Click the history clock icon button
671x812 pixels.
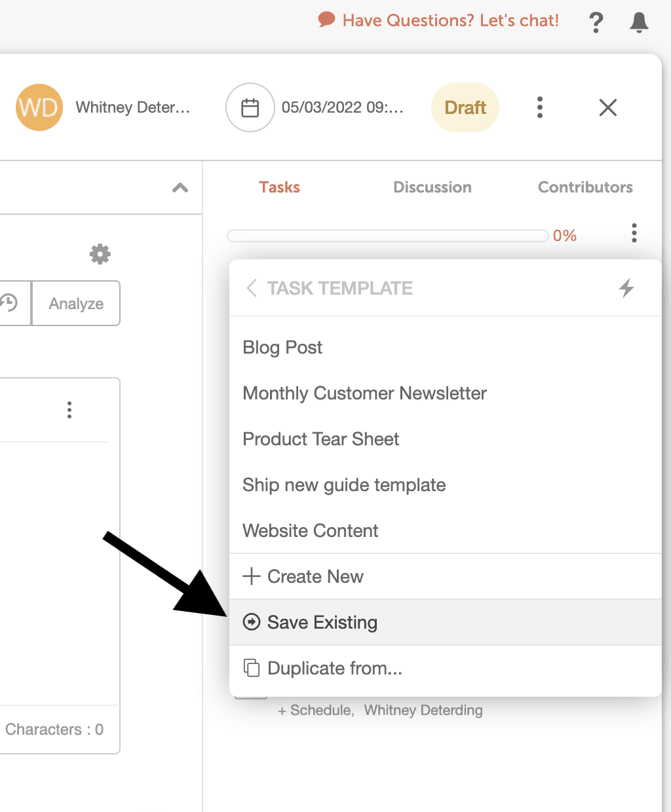(9, 303)
